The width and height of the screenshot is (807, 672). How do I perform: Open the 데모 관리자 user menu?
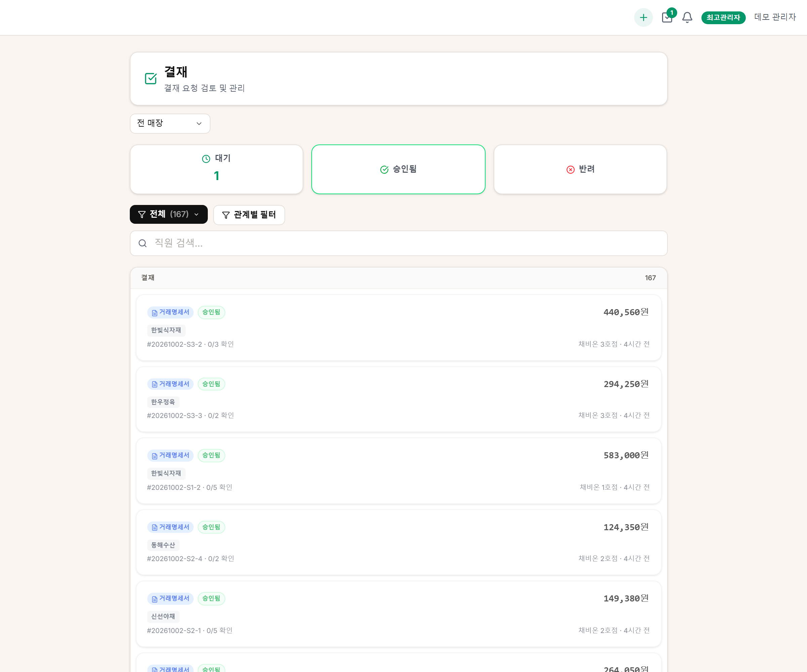(x=775, y=17)
